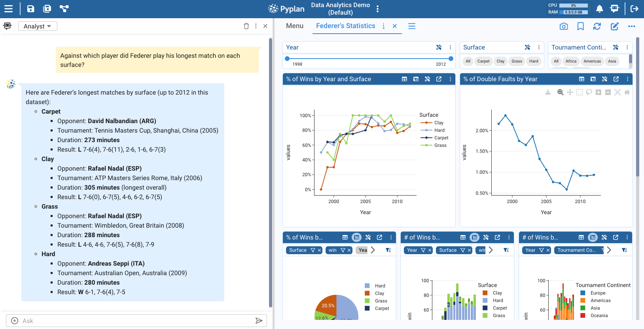Select the Americas continent filter chip
Image resolution: width=644 pixels, height=329 pixels.
click(592, 61)
